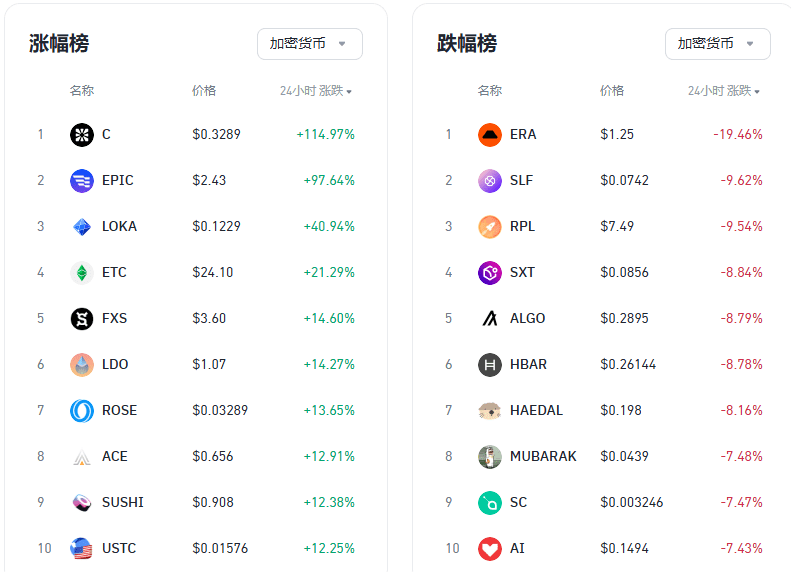Click the USTC flag coin icon
Screen dimensions: 791x572
click(82, 548)
